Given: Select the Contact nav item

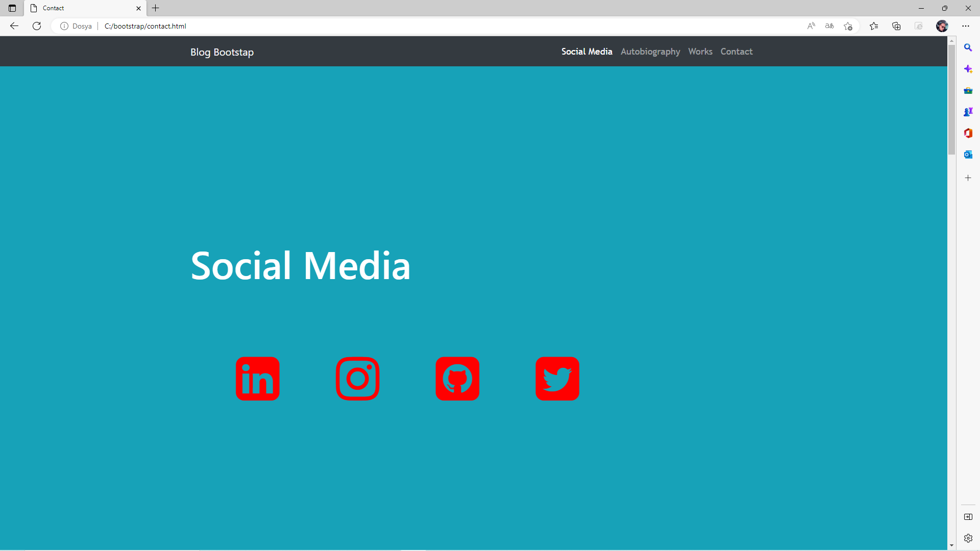Looking at the screenshot, I should (x=736, y=52).
